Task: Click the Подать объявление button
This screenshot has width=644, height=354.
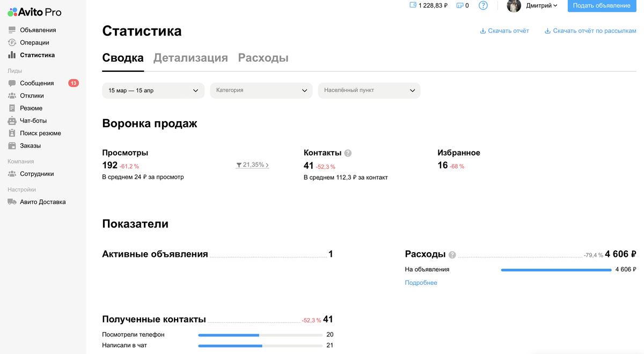Action: [x=601, y=6]
